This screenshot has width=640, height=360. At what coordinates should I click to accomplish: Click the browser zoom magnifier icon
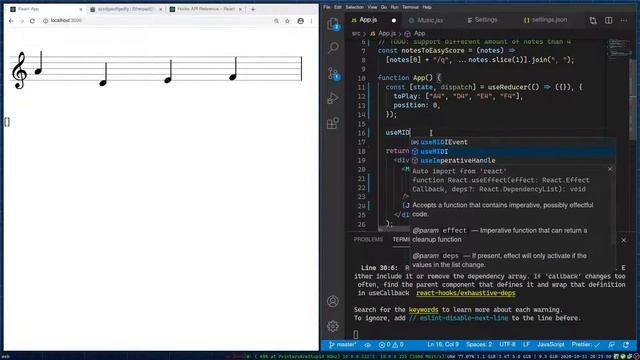276,21
